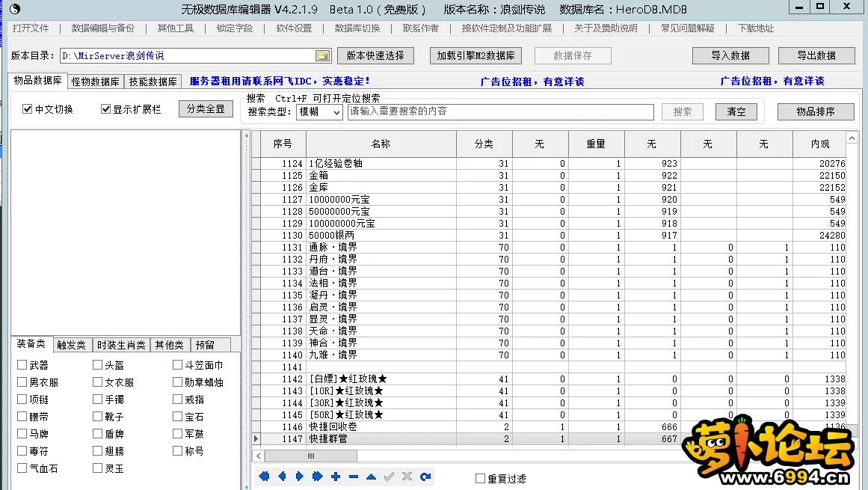The width and height of the screenshot is (868, 490).
Task: Click 内观 column header
Action: pos(819,144)
